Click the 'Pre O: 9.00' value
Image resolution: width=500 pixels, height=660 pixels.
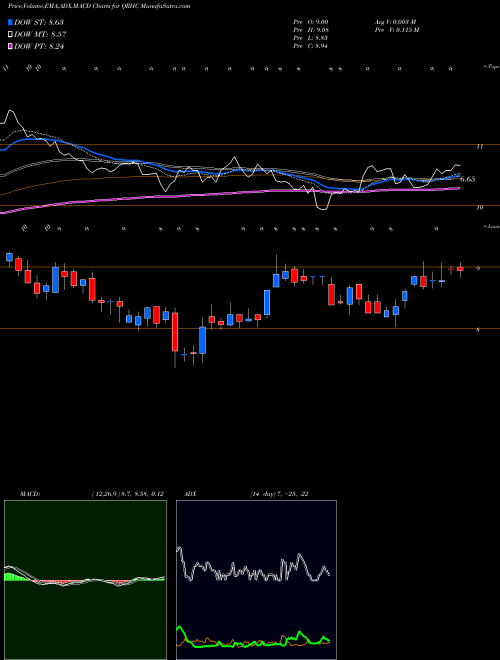coord(311,22)
